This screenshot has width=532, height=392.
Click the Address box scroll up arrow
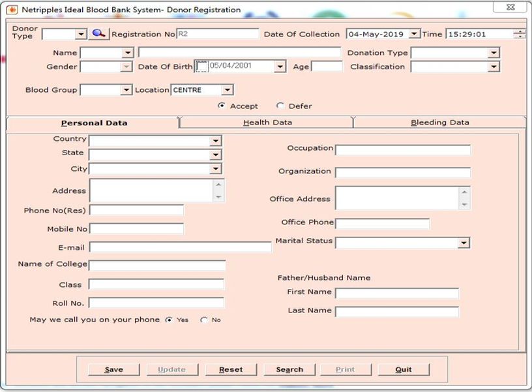[x=218, y=185]
